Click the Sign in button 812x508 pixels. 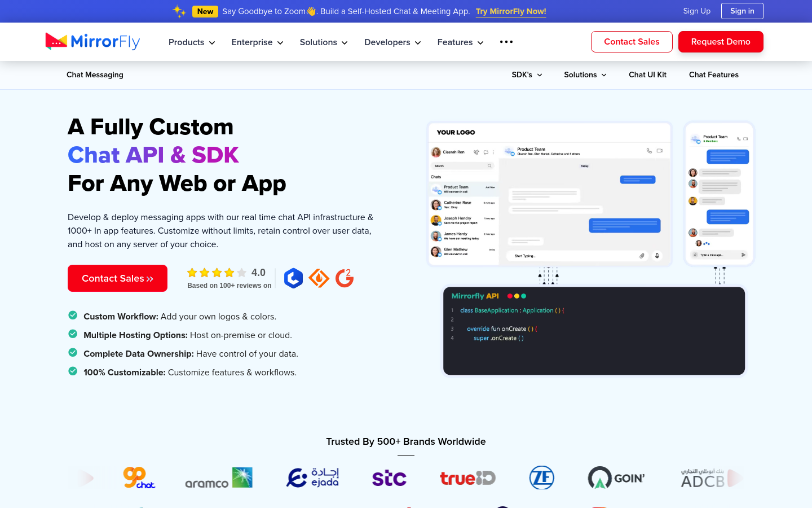[x=742, y=11]
